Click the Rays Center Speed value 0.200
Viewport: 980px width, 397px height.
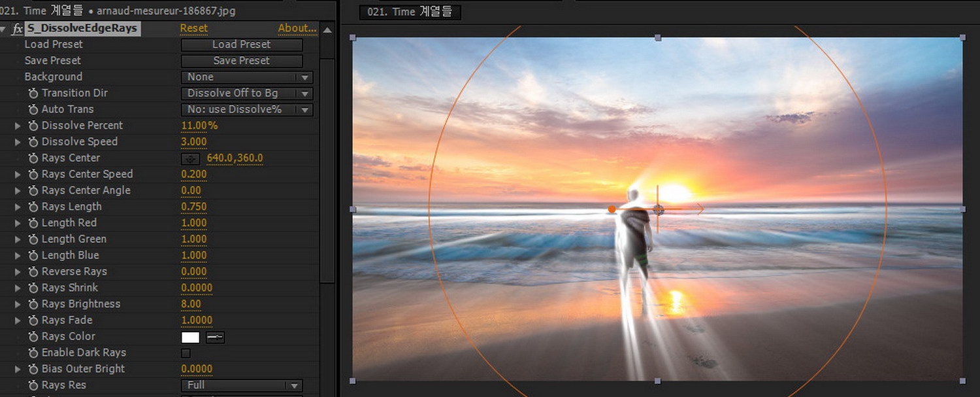193,175
